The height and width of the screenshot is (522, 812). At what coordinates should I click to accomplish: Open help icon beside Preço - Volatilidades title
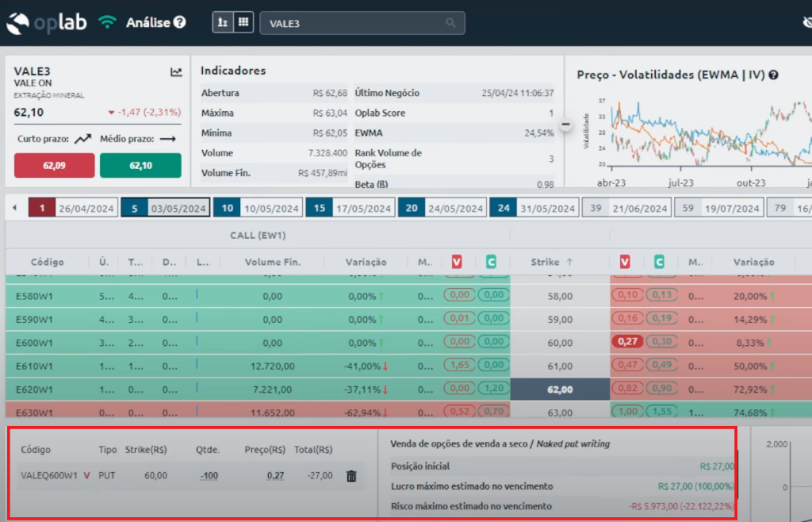pos(773,75)
